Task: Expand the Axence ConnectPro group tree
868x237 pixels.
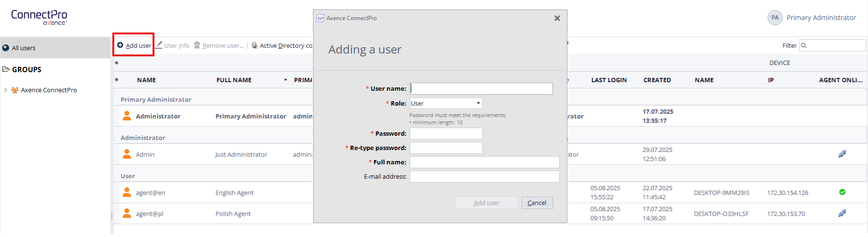Action: coord(5,90)
